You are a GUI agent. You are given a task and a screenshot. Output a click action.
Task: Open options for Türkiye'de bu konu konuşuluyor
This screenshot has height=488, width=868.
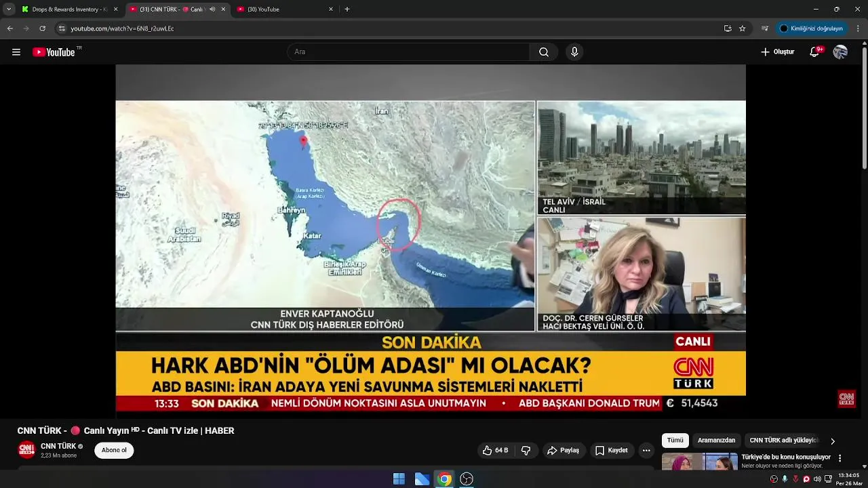(840, 458)
